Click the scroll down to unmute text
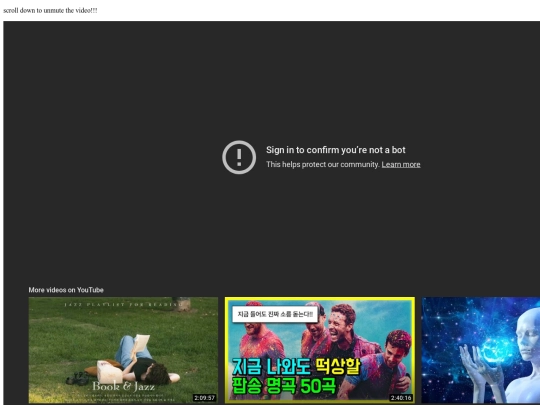 [50, 10]
